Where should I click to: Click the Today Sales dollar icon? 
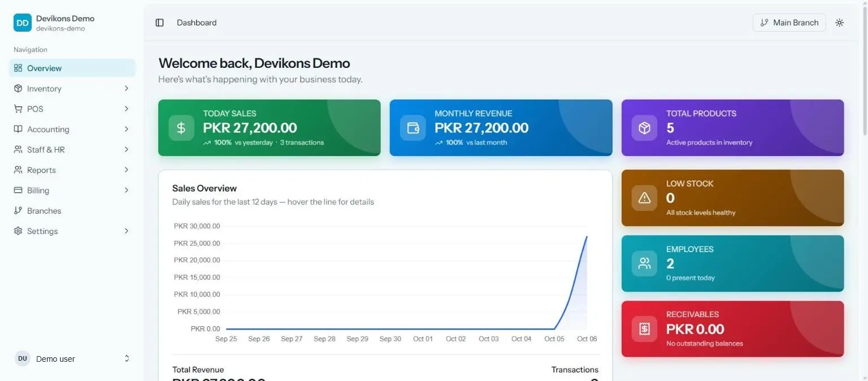coord(181,128)
